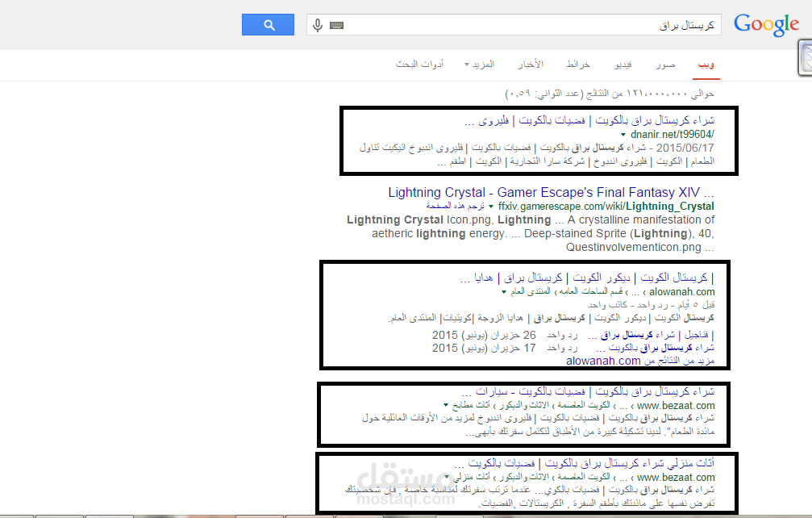Screen dimensions: 812x518
Task: Open Lightning Crystal - Gamer Escape's Final Fantasy XIV
Action: (x=551, y=193)
